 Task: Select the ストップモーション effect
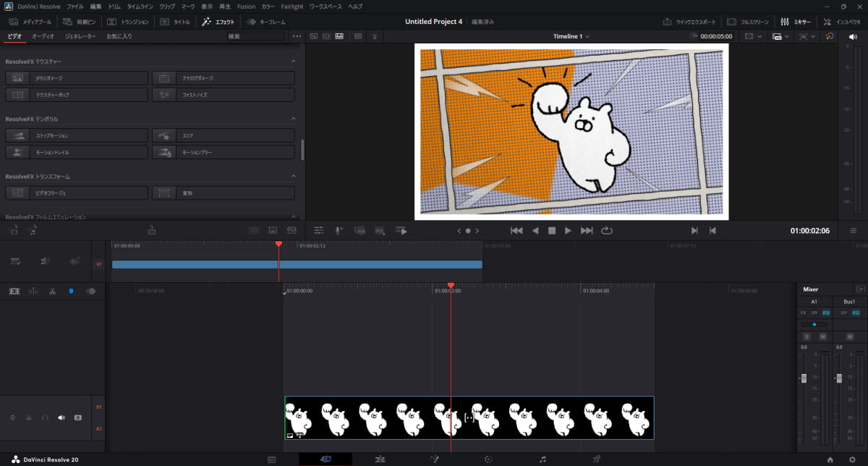pyautogui.click(x=77, y=135)
